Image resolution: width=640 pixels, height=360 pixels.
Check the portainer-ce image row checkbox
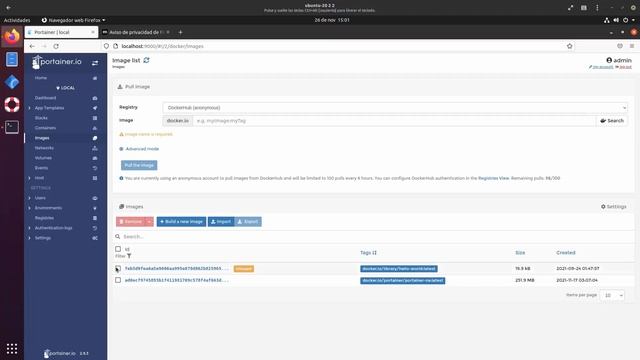[x=118, y=280]
